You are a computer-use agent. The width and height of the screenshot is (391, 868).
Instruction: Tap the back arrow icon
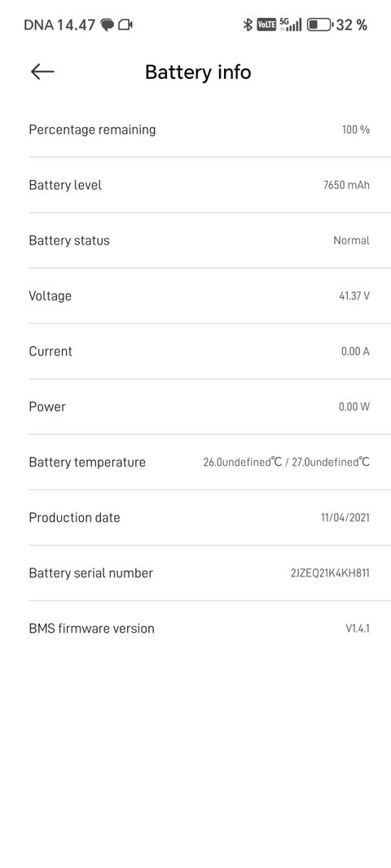42,72
